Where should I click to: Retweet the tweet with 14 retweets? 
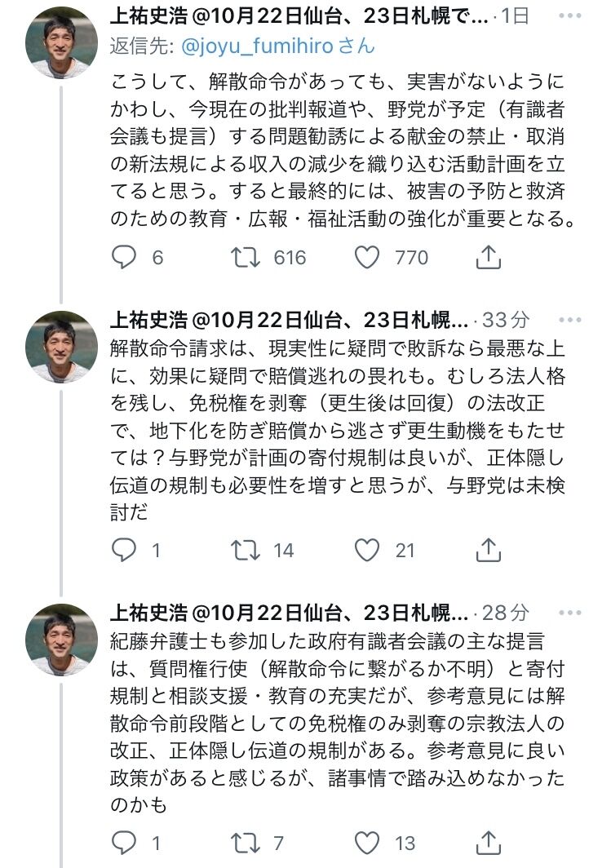coord(242,551)
